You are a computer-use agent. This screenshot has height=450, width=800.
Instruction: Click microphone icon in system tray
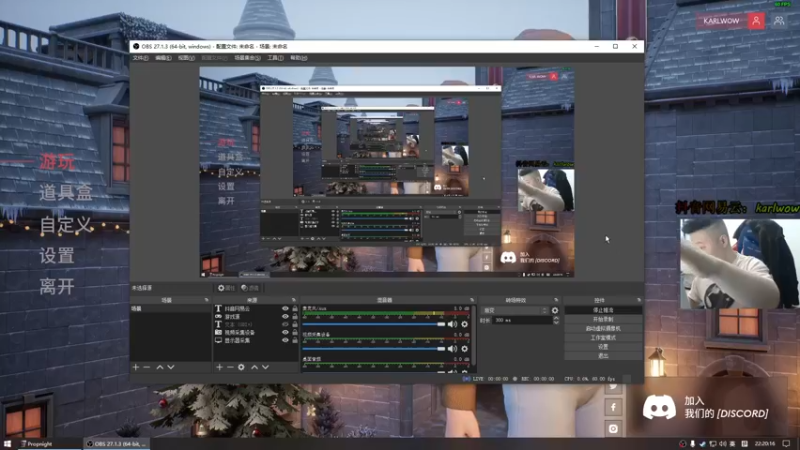click(692, 444)
